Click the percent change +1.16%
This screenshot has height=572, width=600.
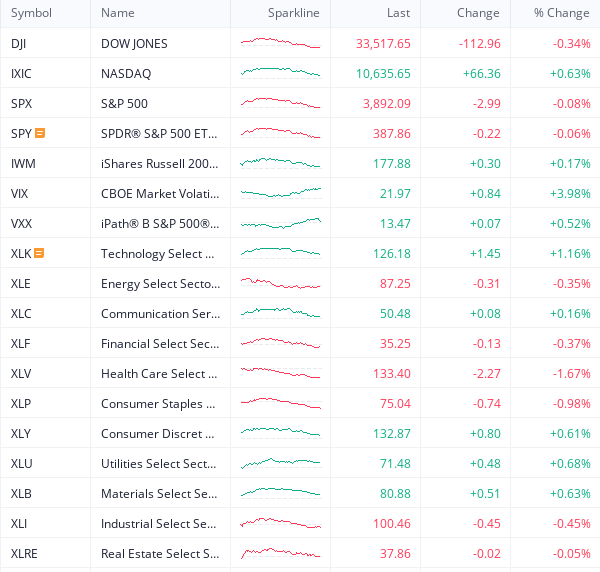click(x=571, y=254)
